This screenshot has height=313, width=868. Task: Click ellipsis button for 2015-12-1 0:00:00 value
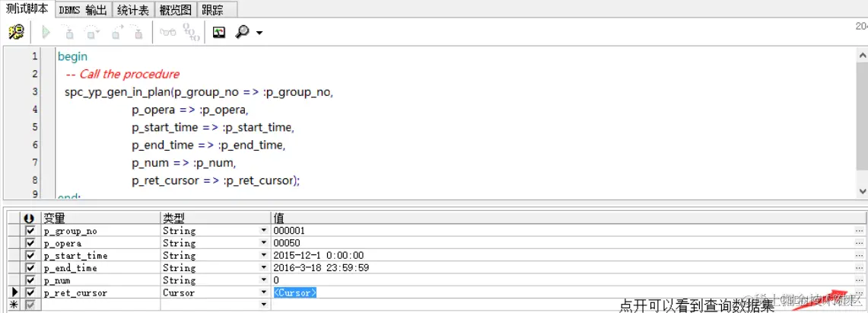tap(859, 255)
